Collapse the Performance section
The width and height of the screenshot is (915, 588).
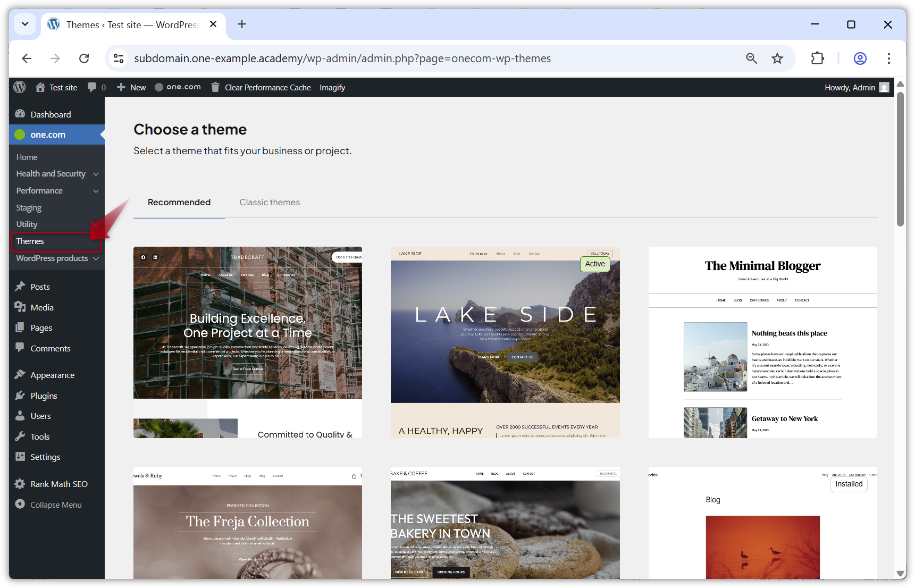(96, 190)
